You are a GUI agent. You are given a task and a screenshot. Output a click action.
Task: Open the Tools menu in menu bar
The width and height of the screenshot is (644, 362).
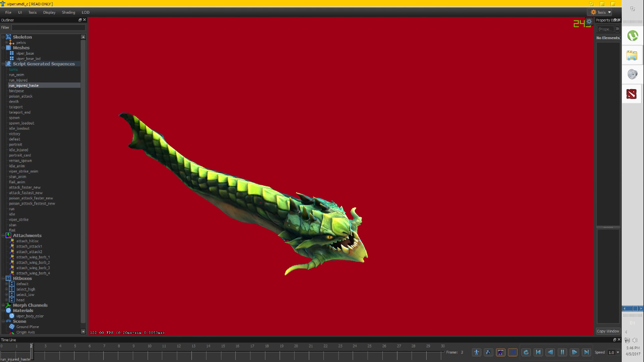point(33,12)
